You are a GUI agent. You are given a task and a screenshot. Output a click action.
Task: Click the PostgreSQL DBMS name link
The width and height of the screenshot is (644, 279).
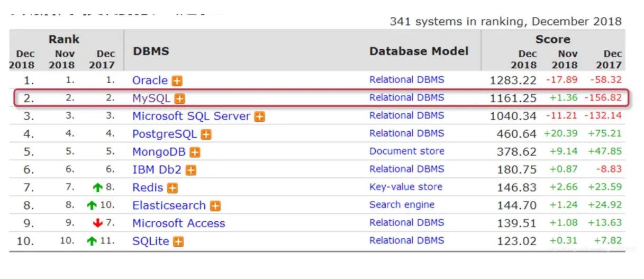pos(164,134)
